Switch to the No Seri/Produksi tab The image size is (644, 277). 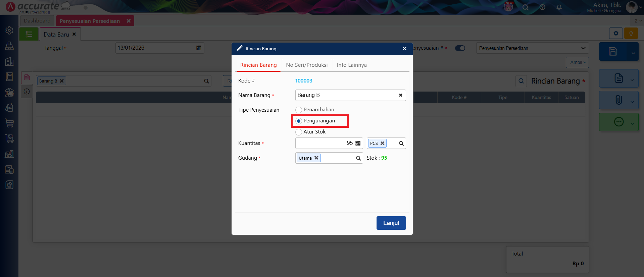307,65
